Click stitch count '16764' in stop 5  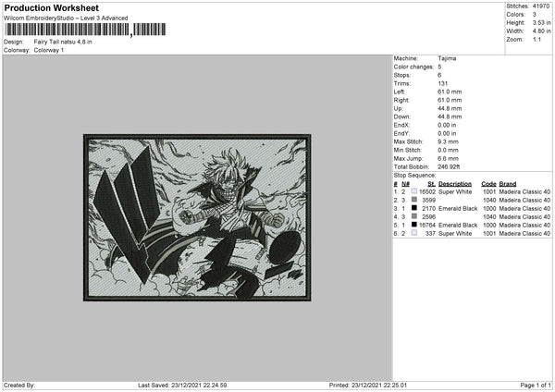point(427,225)
